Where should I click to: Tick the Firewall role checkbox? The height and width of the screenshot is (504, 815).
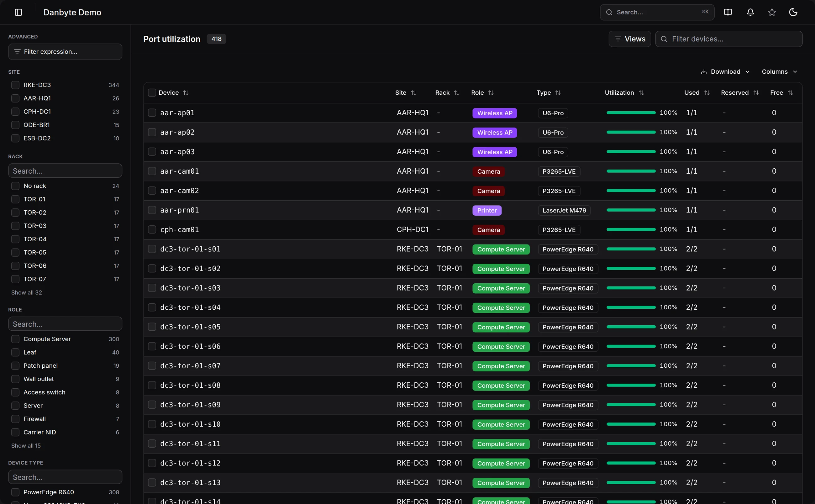(15, 419)
